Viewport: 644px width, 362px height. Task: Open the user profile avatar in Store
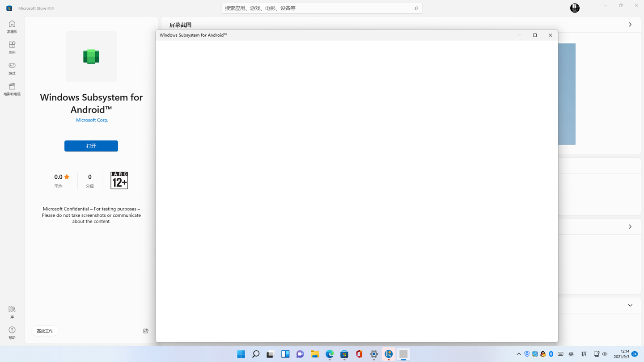click(575, 8)
